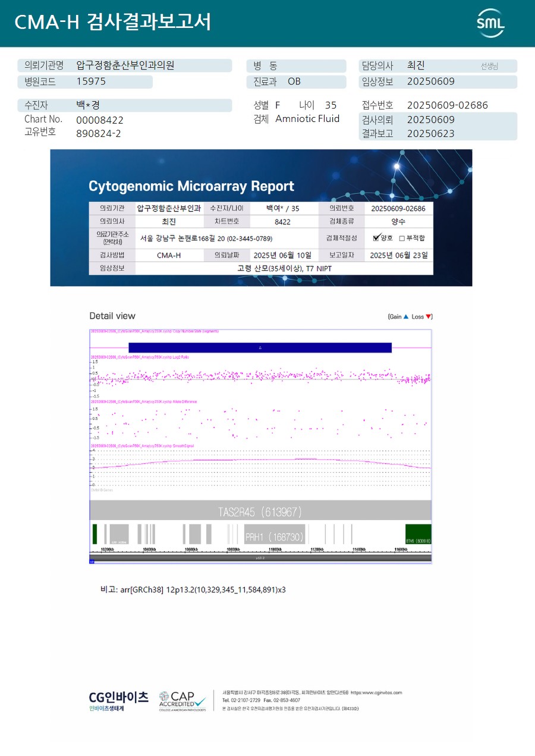Click the 병 동 label
535x756 pixels.
click(265, 66)
